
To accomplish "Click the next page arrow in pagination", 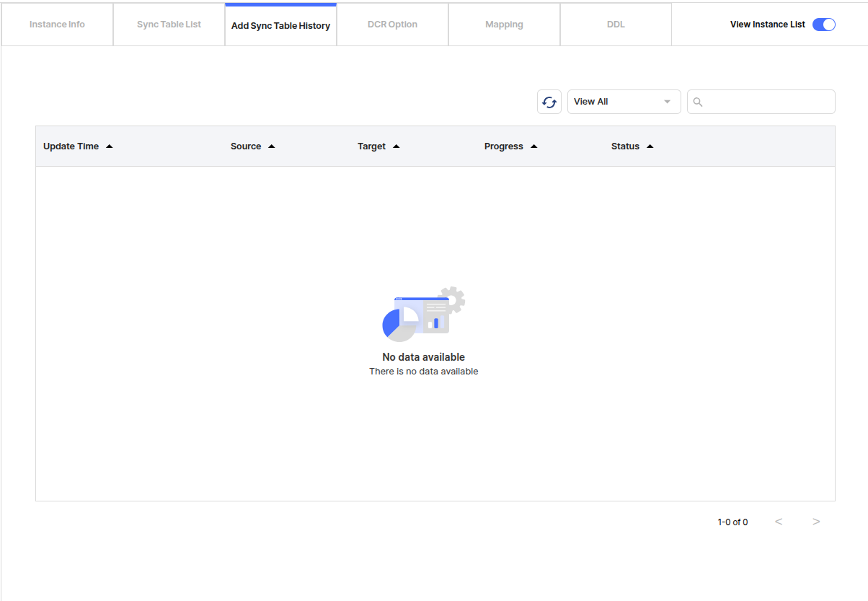I will (x=816, y=521).
